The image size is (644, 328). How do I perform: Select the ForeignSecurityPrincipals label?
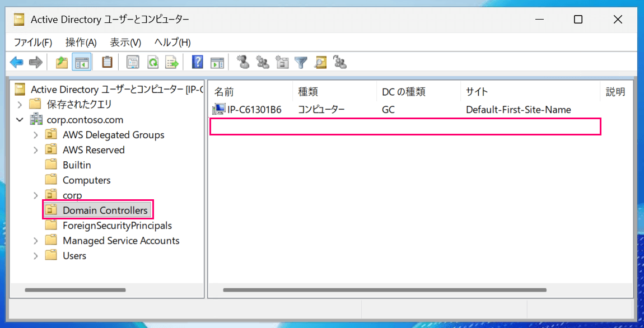pos(117,226)
